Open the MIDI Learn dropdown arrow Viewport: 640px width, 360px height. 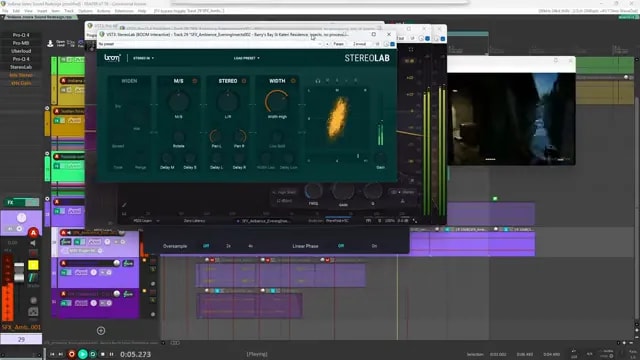click(158, 221)
